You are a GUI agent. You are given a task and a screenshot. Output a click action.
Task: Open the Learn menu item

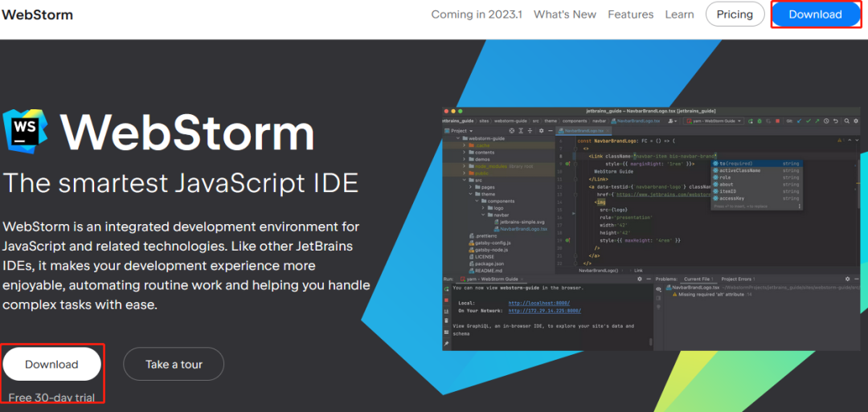click(x=679, y=14)
